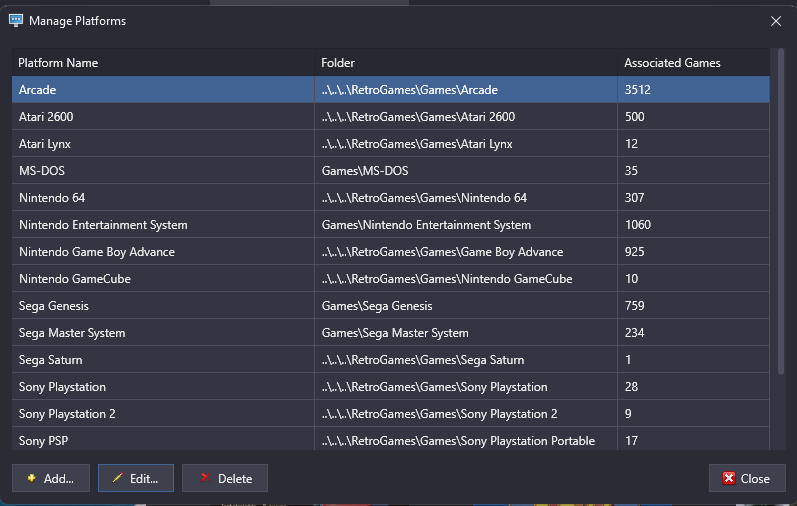Screen dimensions: 797x506
Task: Sort by the Associated Games column header
Action: [693, 63]
